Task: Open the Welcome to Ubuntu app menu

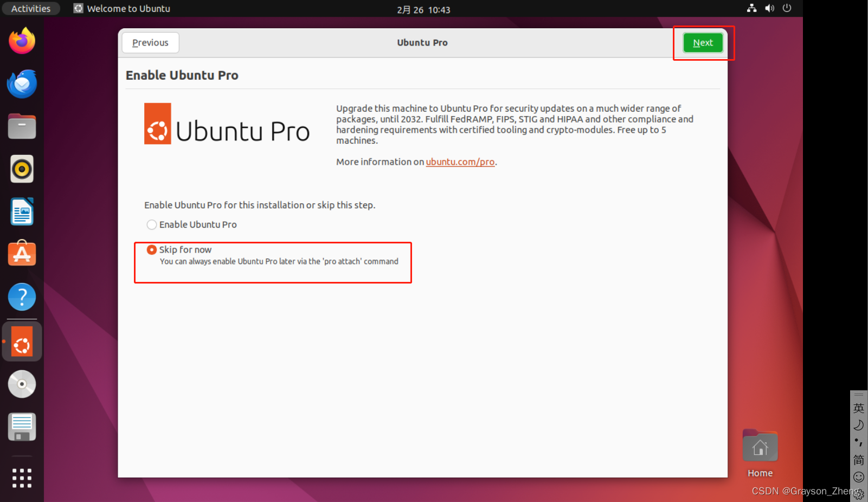Action: [x=122, y=9]
